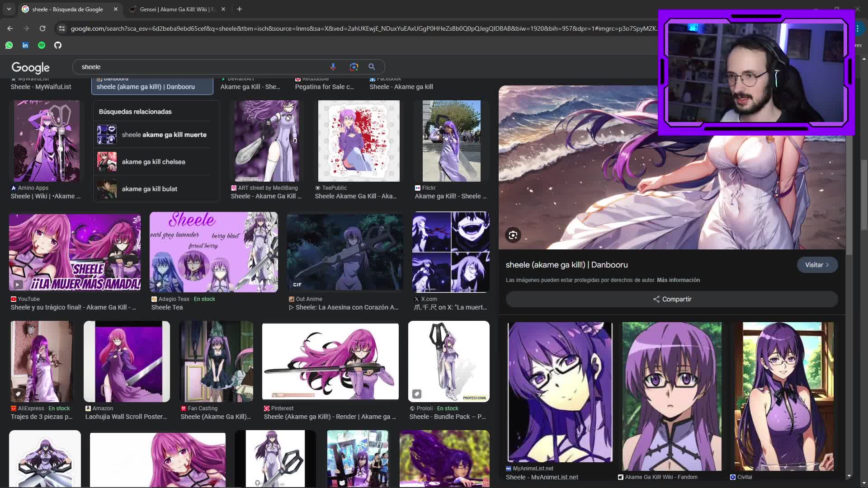The image size is (868, 488).
Task: Open the Amazon Laohujia Wall Scroll image
Action: coord(127,361)
